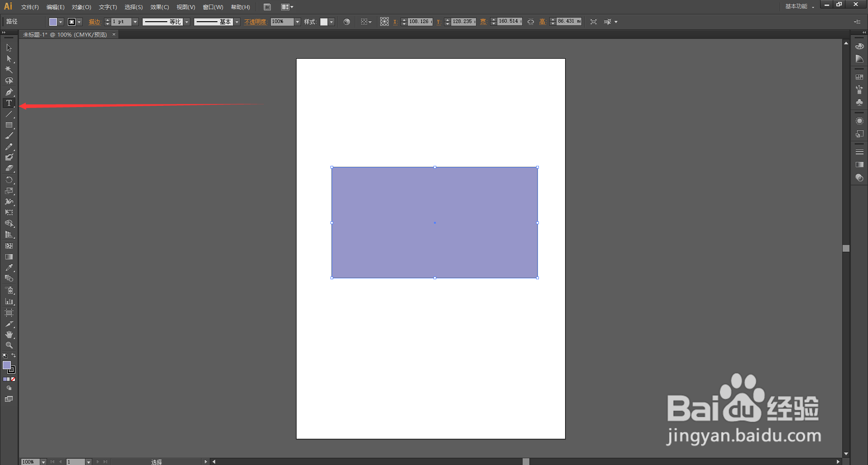Select the Mesh tool
Image resolution: width=868 pixels, height=465 pixels.
point(9,246)
